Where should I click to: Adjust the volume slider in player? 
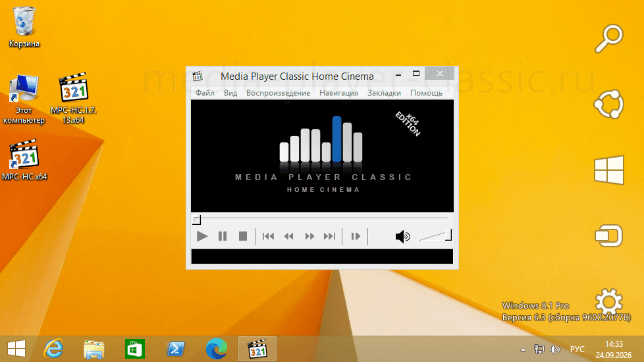click(435, 235)
